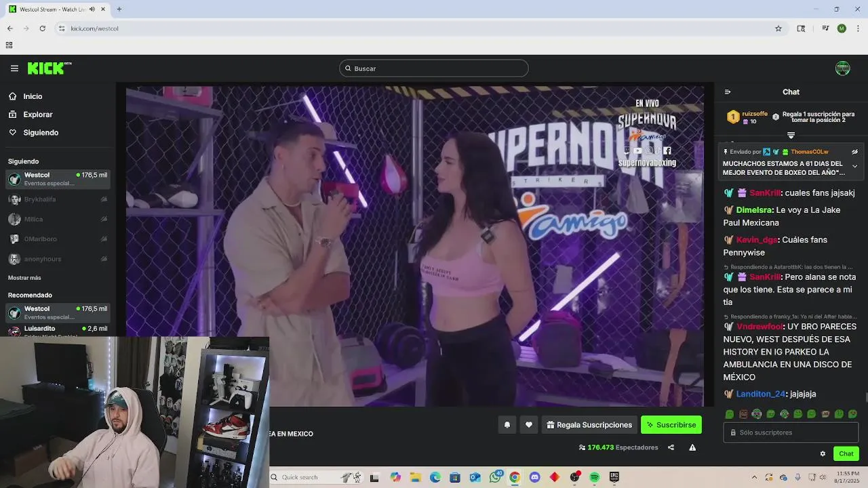
Task: Select the first emote in the emote row
Action: pyautogui.click(x=730, y=414)
